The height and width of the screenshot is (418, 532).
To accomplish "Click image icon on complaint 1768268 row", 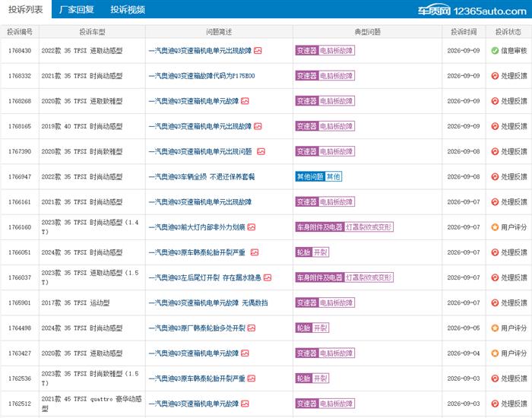I will pos(245,101).
